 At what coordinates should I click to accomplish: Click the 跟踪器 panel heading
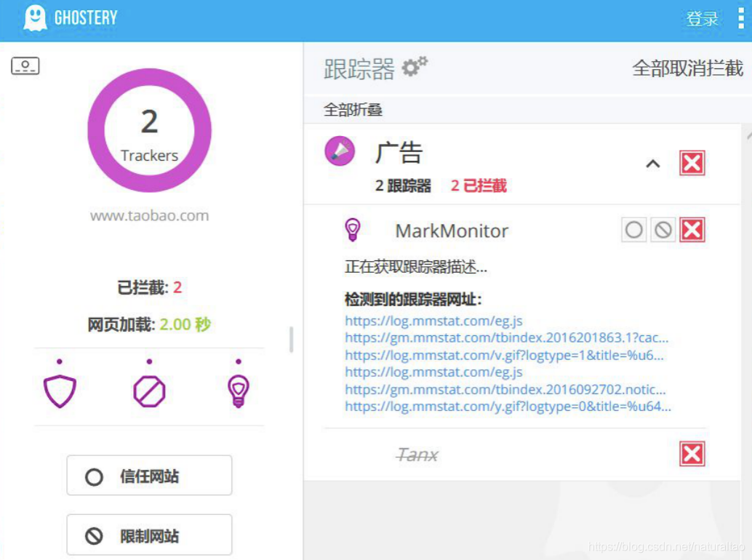click(359, 68)
